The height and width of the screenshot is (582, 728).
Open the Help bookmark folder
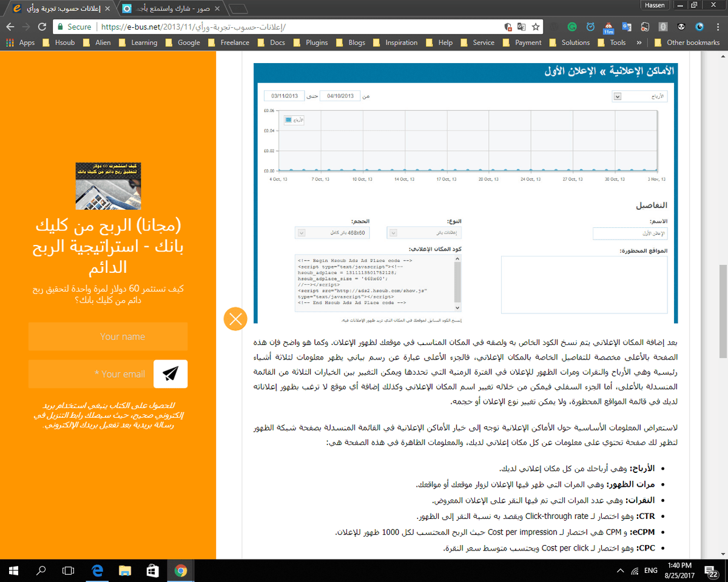[439, 42]
